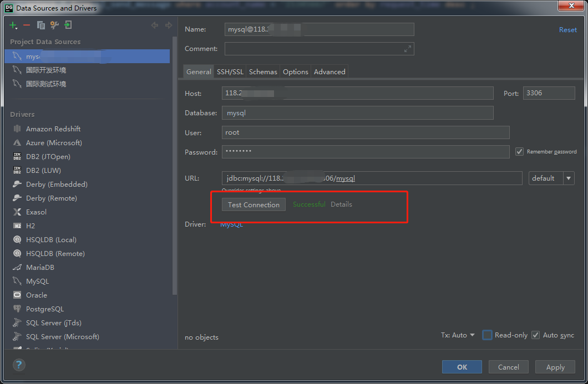Click the left panel vertical scrollbar
Viewport: 588px width, 384px height.
tap(174, 165)
